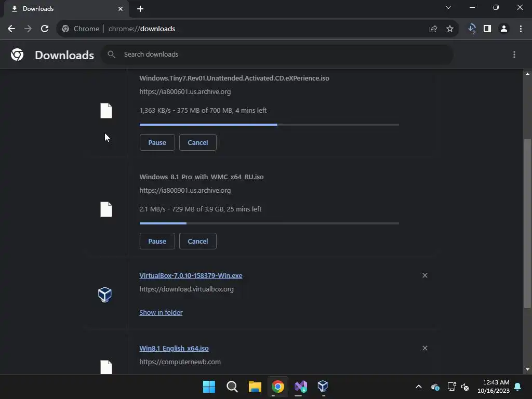Open the Downloads page more actions menu

tap(514, 55)
